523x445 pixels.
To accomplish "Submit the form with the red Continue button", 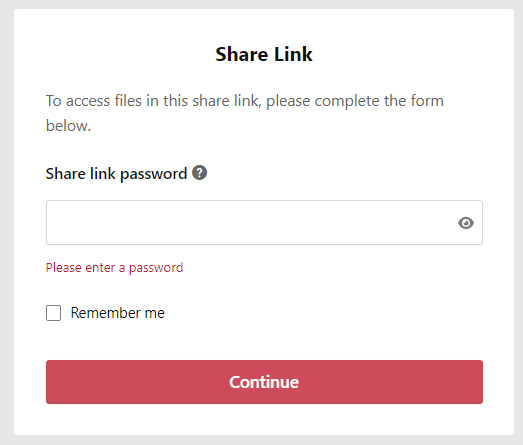I will click(x=264, y=382).
